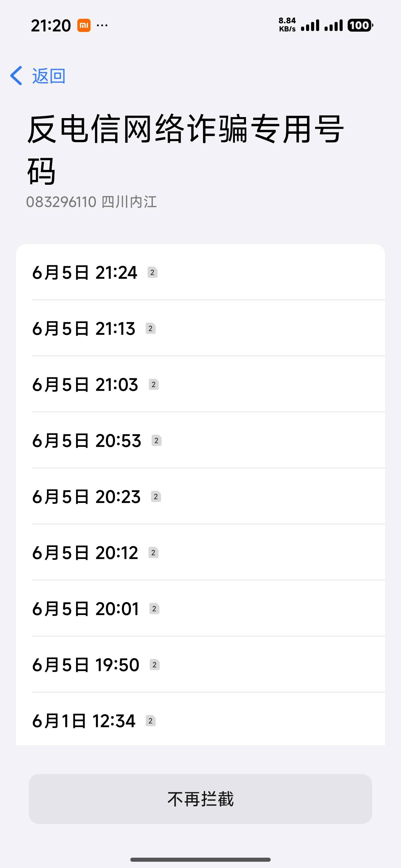This screenshot has height=868, width=401.
Task: Select the 6月1日 12:34 call entry
Action: click(200, 721)
